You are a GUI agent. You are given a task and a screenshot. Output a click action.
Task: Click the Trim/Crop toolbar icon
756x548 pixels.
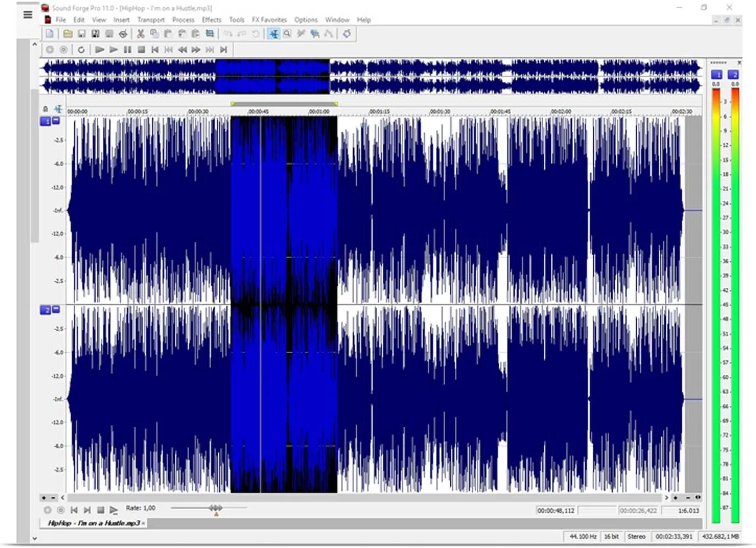209,34
